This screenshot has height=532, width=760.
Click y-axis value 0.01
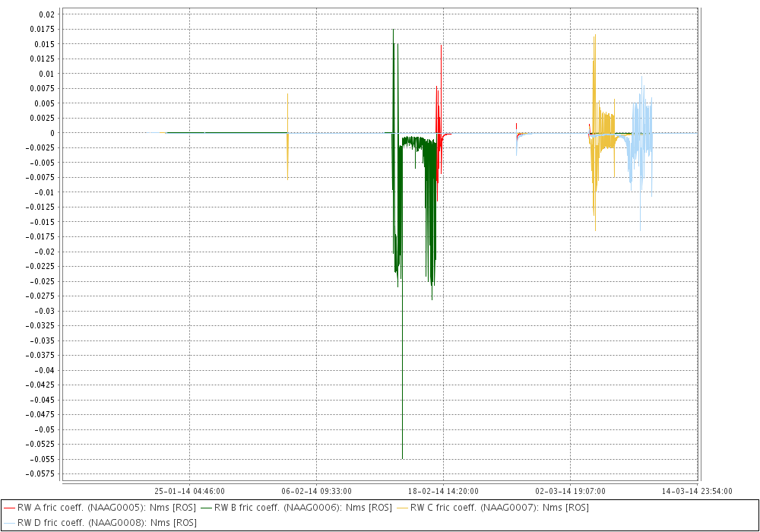coord(47,74)
